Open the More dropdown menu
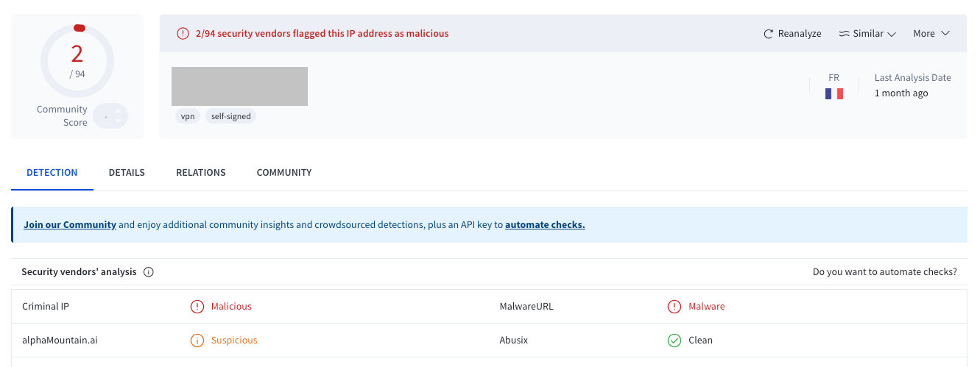 tap(931, 34)
